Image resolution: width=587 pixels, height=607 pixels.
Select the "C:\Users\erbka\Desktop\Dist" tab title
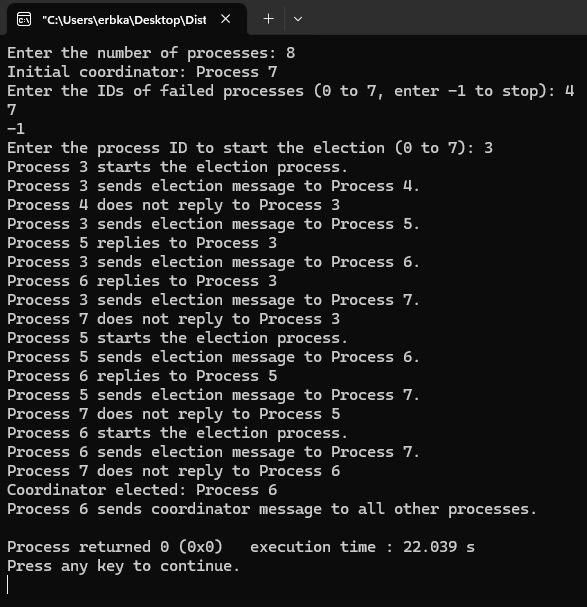124,20
